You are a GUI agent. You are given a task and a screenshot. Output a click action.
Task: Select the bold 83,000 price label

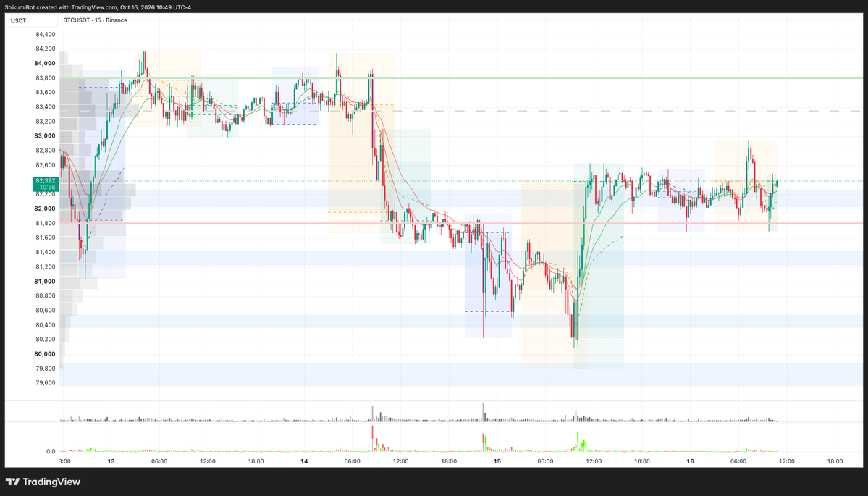pyautogui.click(x=45, y=135)
